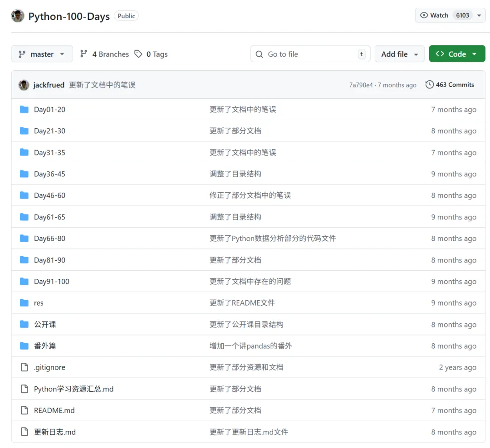Click the folder icon for Day31-35
The height and width of the screenshot is (448, 490).
pos(24,152)
